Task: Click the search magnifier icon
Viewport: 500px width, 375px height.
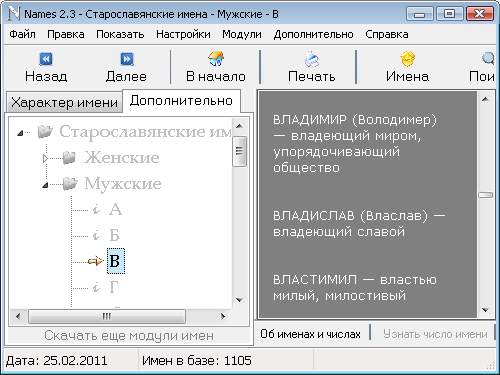Action: 489,59
